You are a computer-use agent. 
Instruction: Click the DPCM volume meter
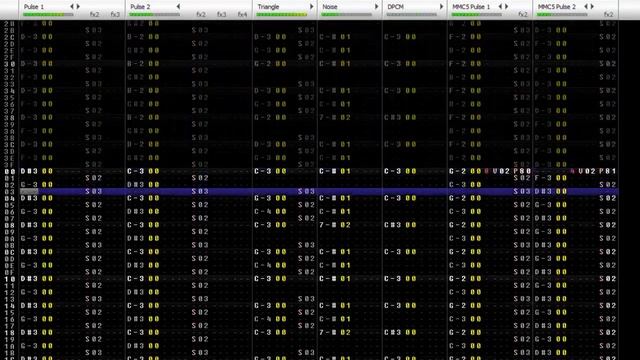(x=411, y=15)
